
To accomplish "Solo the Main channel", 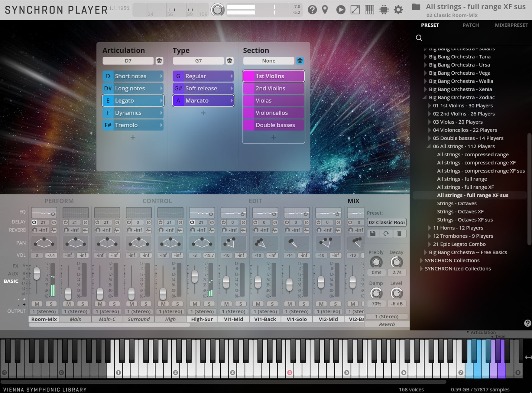I will tap(83, 304).
